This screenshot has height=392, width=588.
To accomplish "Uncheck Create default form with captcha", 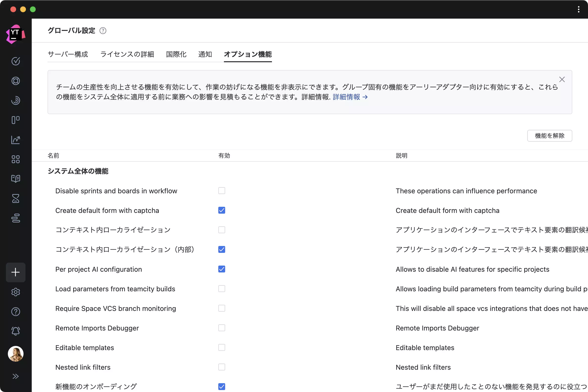I will coord(221,210).
